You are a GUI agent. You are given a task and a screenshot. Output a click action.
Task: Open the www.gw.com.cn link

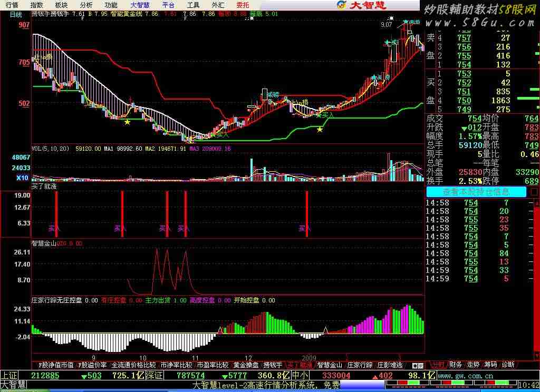[x=465, y=376]
